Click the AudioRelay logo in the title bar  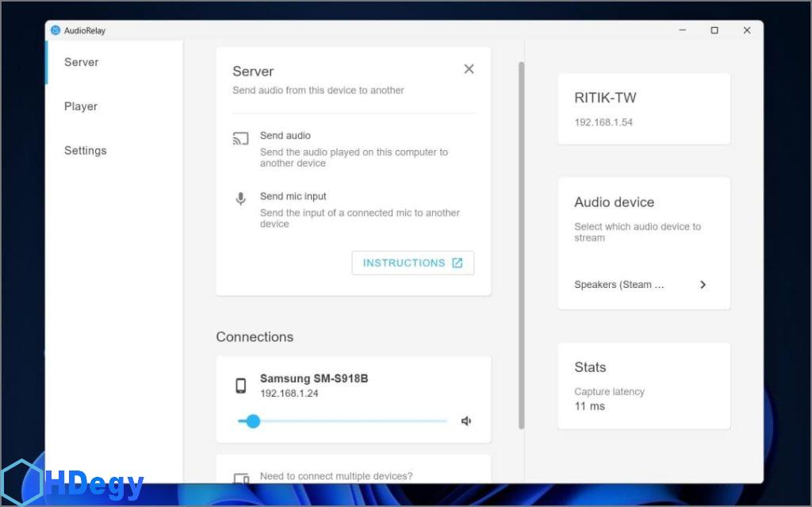[x=56, y=30]
